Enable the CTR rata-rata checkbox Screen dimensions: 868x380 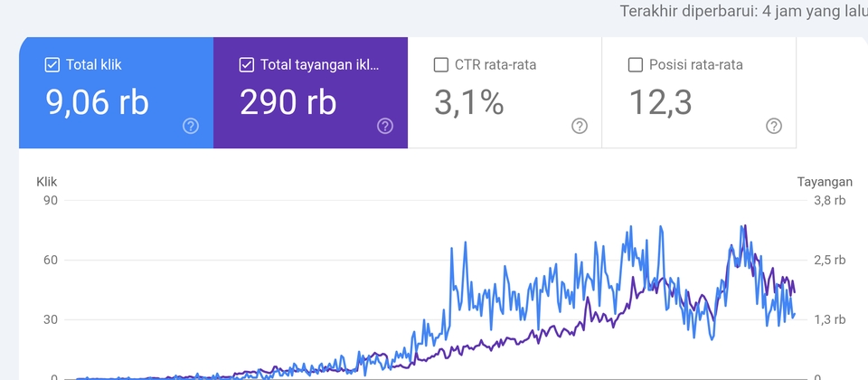point(440,65)
